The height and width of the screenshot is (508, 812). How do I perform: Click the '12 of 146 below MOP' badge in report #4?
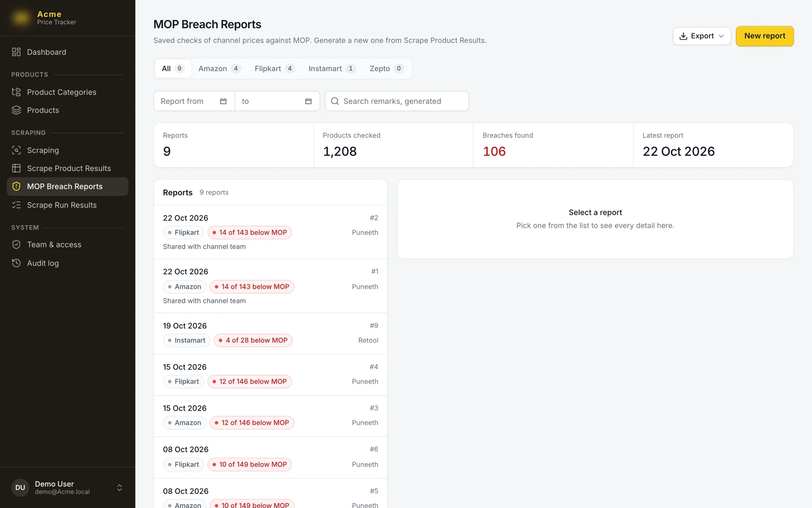click(250, 381)
